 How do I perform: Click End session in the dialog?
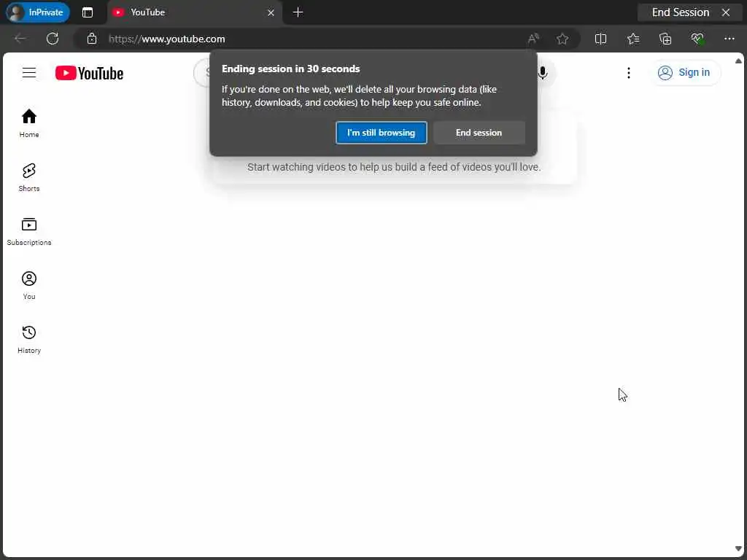click(x=479, y=133)
